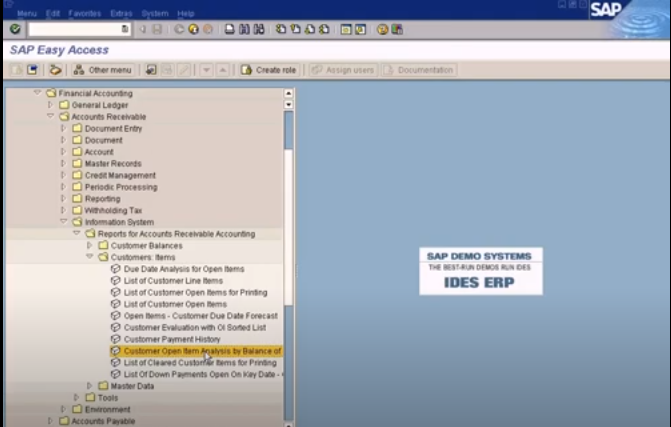Click the green Enter checkmark icon

click(x=15, y=29)
